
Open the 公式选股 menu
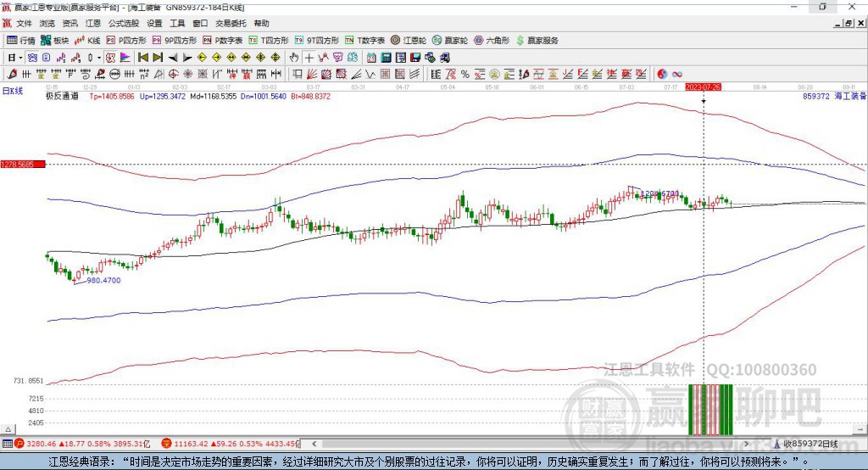[x=124, y=23]
